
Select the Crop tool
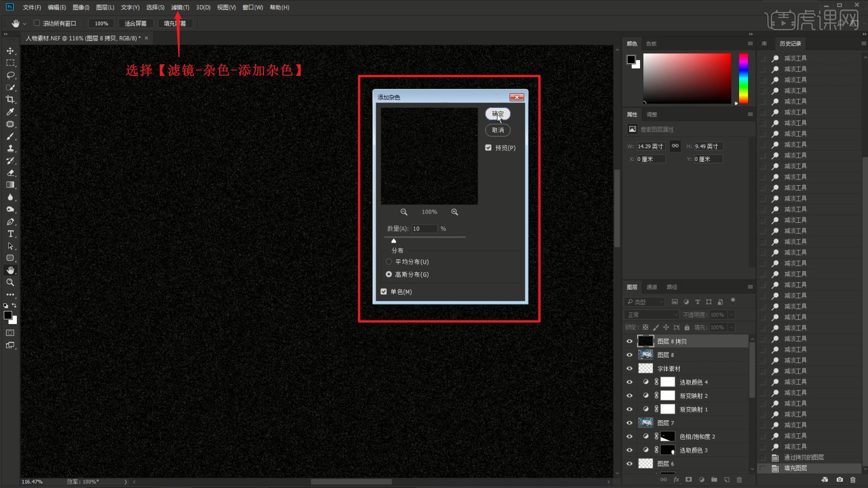pyautogui.click(x=10, y=99)
